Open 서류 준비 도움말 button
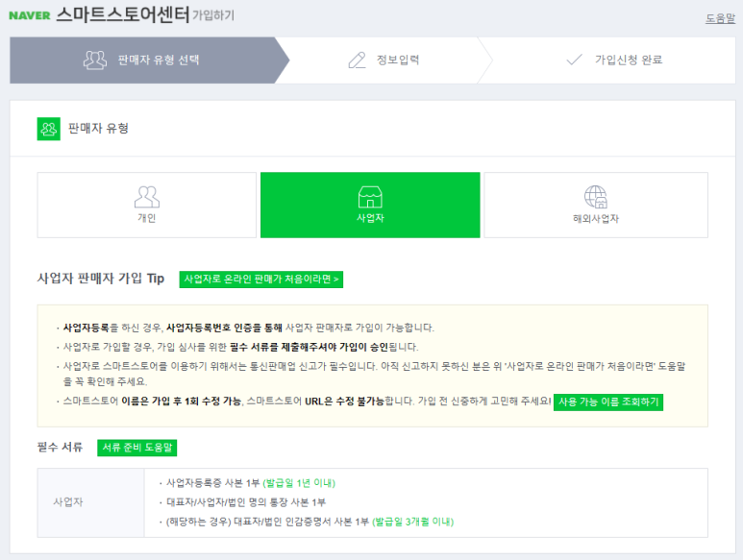Viewport: 743px width, 560px height. 136,448
